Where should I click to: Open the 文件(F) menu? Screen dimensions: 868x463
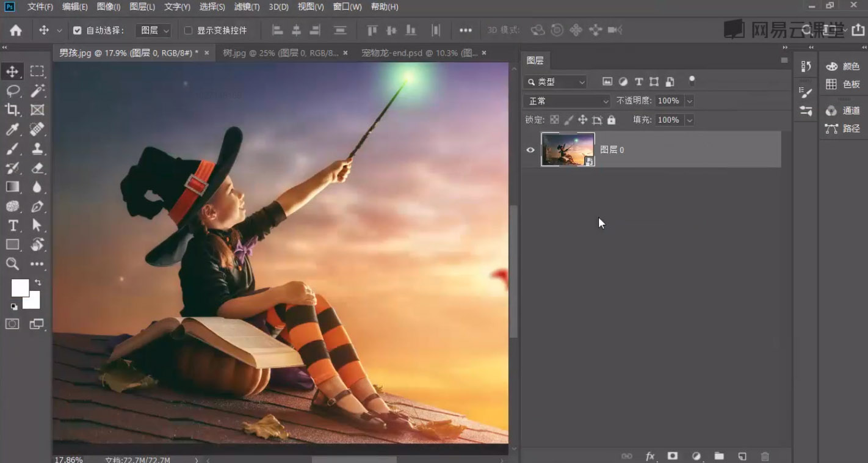coord(40,7)
